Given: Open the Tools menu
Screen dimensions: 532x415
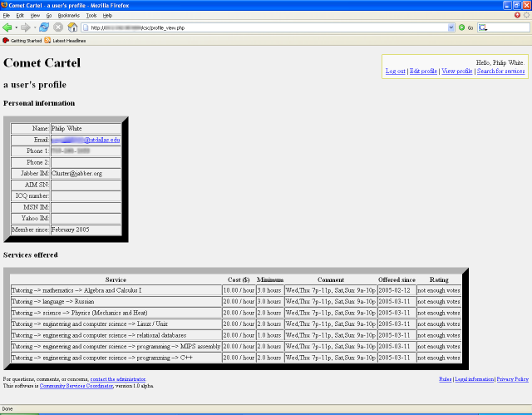Looking at the screenshot, I should point(91,16).
